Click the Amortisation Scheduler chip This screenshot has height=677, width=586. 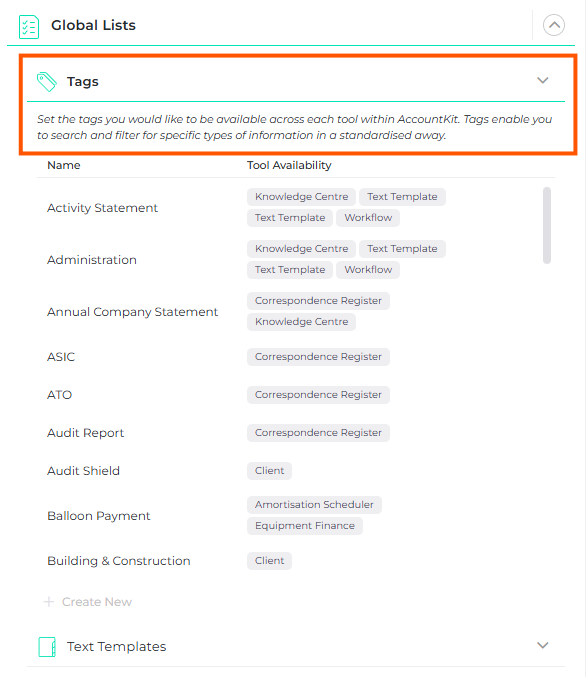[314, 505]
